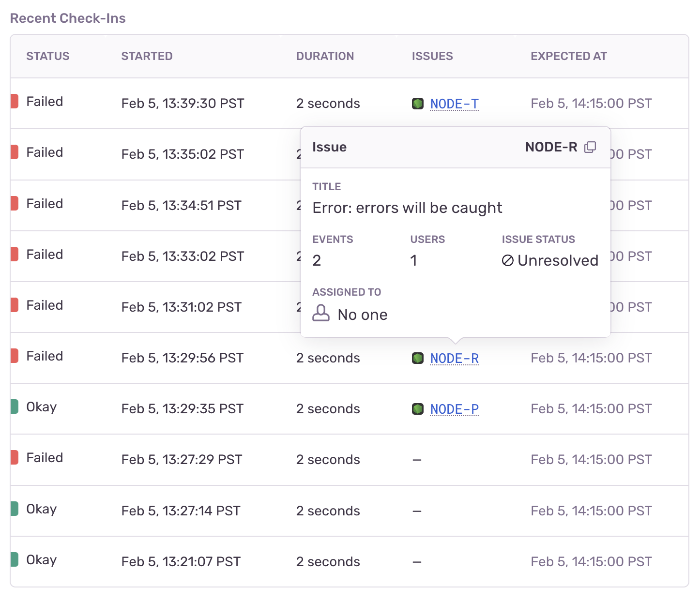This screenshot has height=602, width=700.
Task: Open the NODE-R issue link
Action: (454, 359)
